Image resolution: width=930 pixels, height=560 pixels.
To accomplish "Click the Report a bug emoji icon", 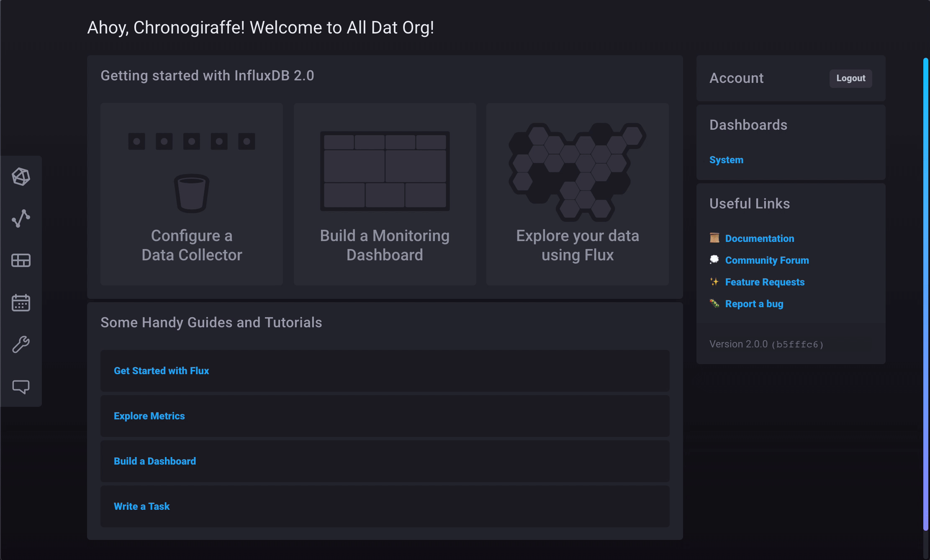I will pyautogui.click(x=714, y=303).
